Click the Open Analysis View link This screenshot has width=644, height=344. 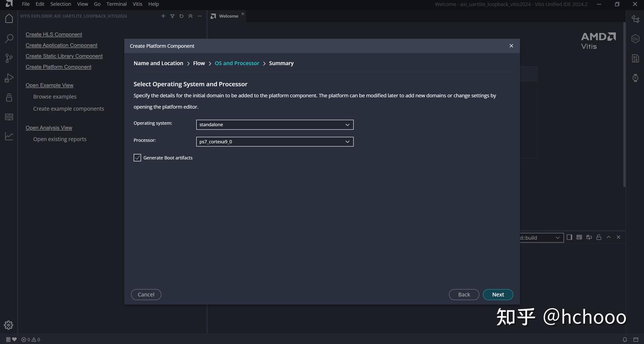point(49,127)
